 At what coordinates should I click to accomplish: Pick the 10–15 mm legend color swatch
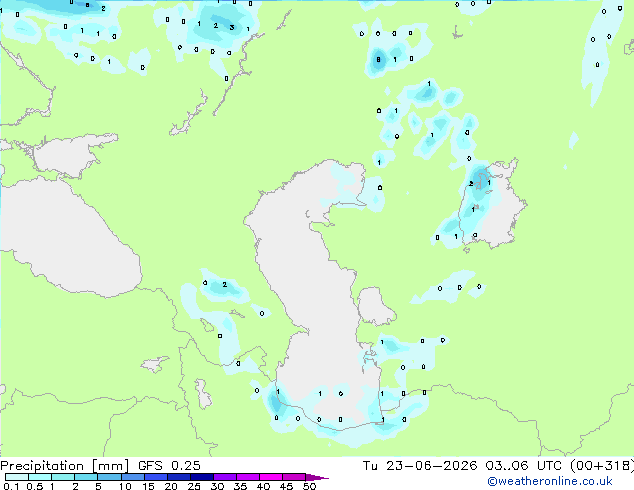(132, 477)
